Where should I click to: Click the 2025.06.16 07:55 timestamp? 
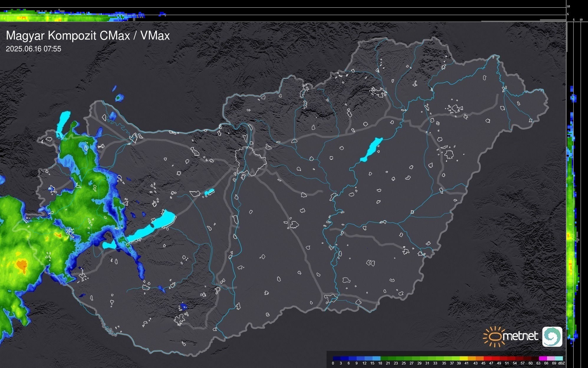click(x=33, y=49)
